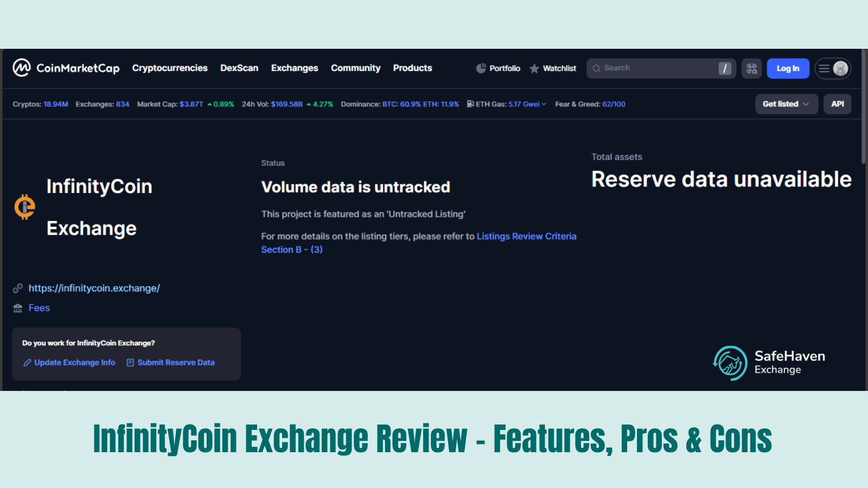This screenshot has width=868, height=488.
Task: Click the Log In button
Action: [x=788, y=68]
